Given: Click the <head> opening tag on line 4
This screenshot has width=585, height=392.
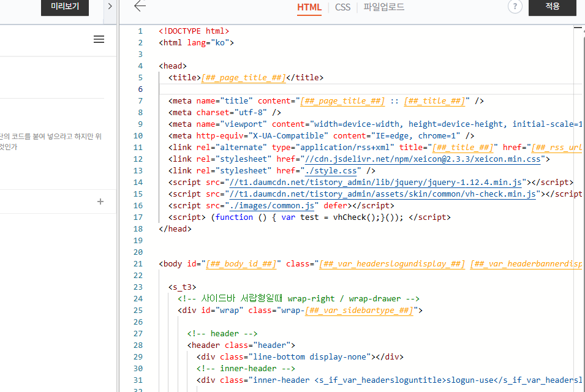Looking at the screenshot, I should [x=173, y=66].
